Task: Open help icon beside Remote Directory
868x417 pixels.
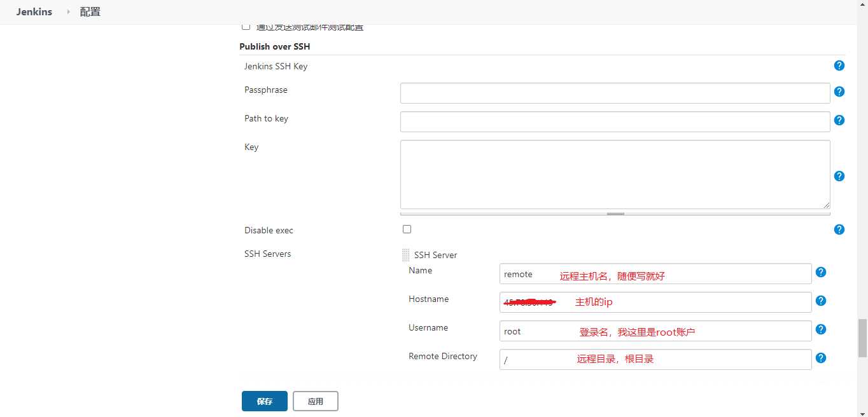Action: click(821, 358)
